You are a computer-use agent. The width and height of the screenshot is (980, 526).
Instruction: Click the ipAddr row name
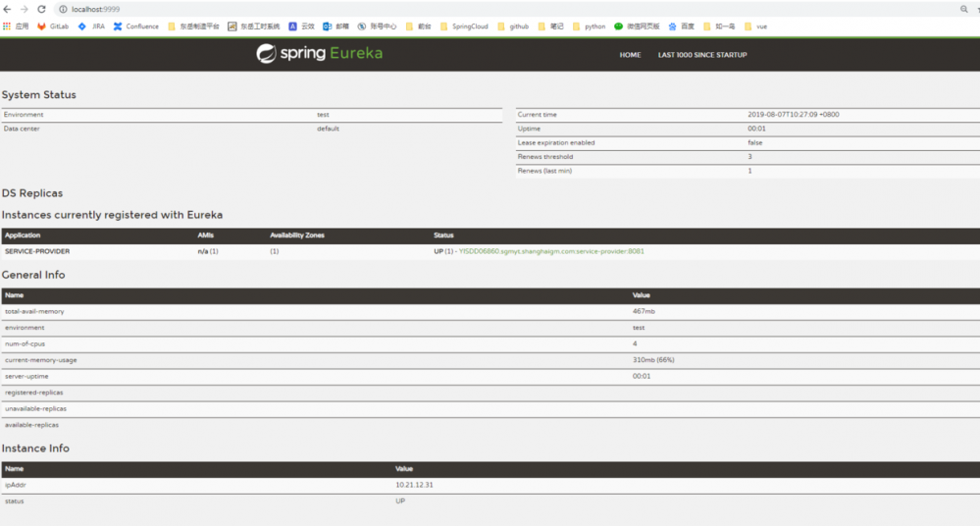click(x=16, y=486)
